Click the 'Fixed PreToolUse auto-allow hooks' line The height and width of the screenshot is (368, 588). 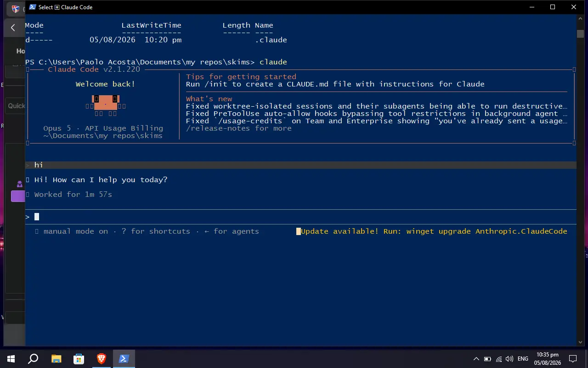[377, 114]
